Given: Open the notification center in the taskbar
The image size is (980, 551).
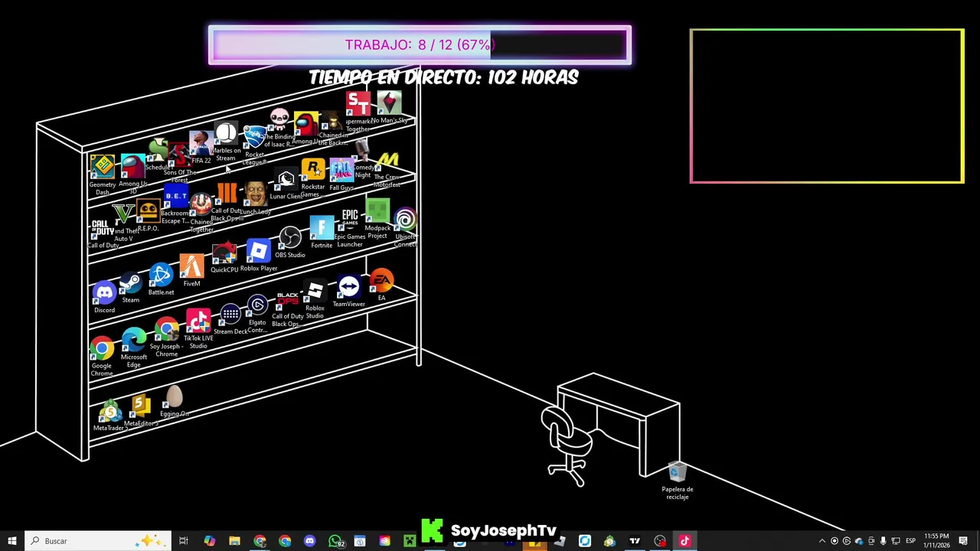Looking at the screenshot, I should (x=963, y=541).
